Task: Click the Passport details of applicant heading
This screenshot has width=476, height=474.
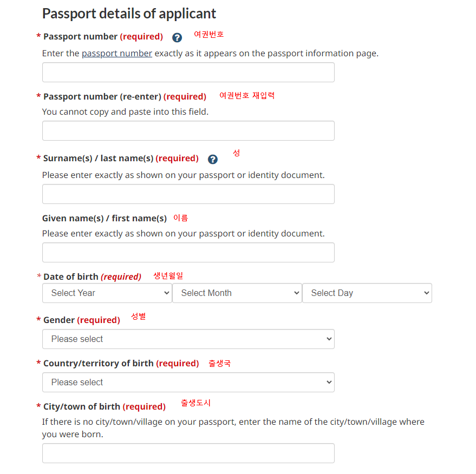Action: point(129,14)
